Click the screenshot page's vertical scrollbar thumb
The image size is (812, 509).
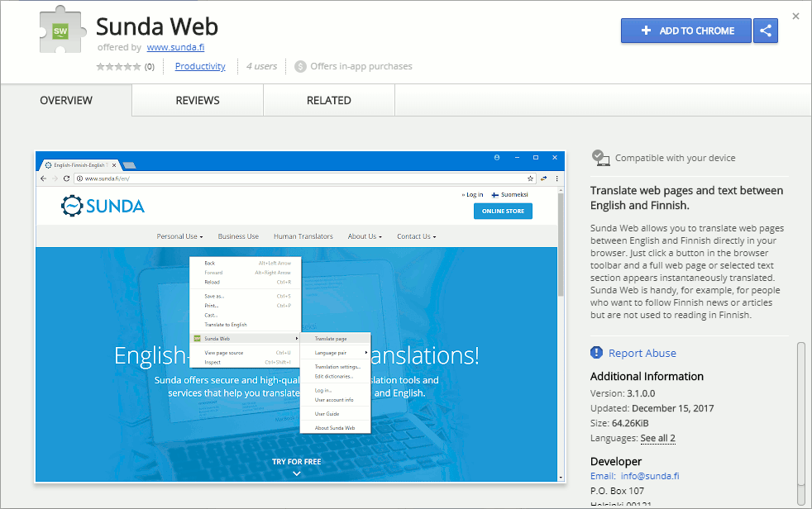click(x=561, y=244)
